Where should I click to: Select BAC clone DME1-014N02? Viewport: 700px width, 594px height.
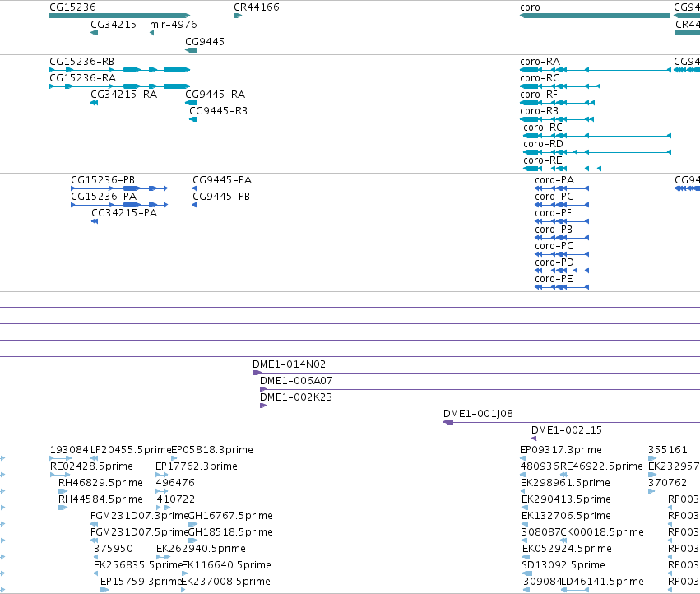click(476, 373)
